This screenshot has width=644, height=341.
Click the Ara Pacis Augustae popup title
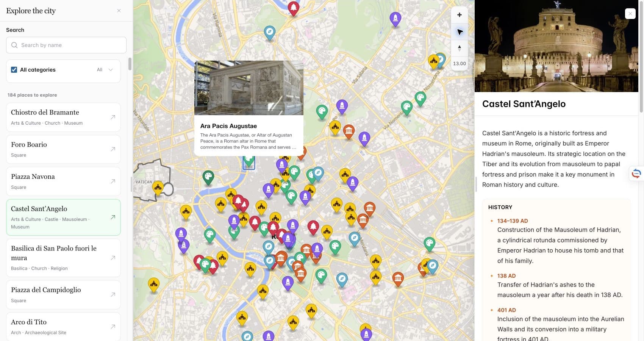[228, 126]
